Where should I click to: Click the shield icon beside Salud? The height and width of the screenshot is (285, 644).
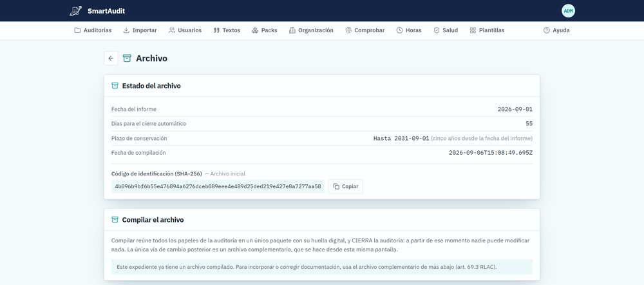(436, 30)
